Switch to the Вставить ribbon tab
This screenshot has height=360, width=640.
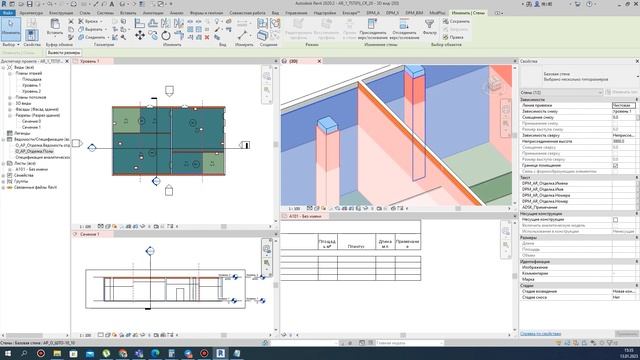pyautogui.click(x=128, y=13)
